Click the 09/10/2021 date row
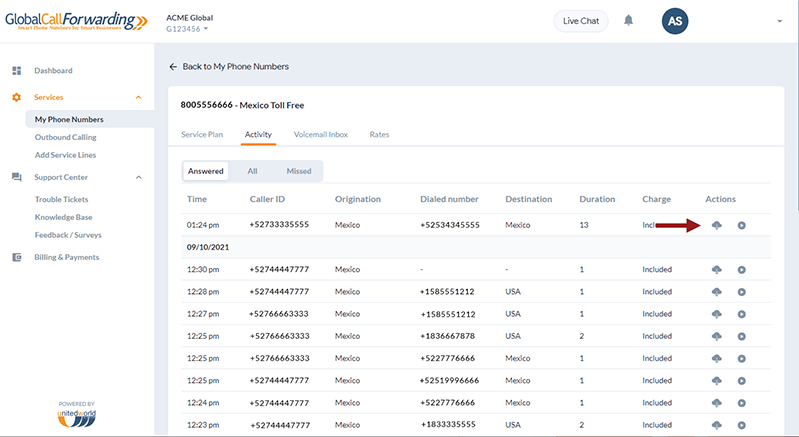This screenshot has width=799, height=437. coord(476,247)
